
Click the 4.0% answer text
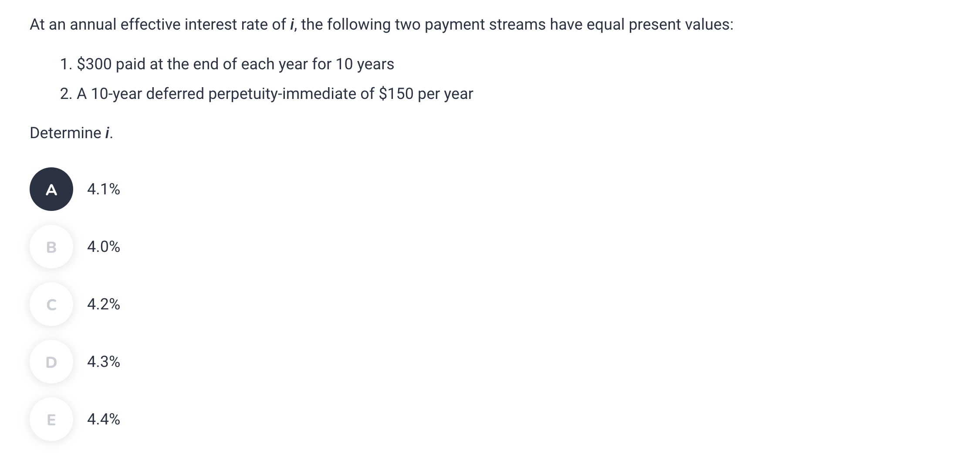tap(104, 247)
